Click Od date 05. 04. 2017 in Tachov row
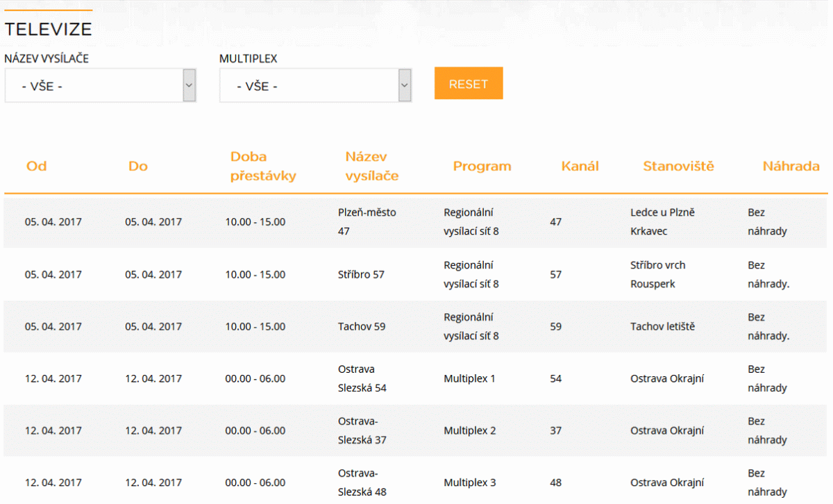 pyautogui.click(x=53, y=326)
